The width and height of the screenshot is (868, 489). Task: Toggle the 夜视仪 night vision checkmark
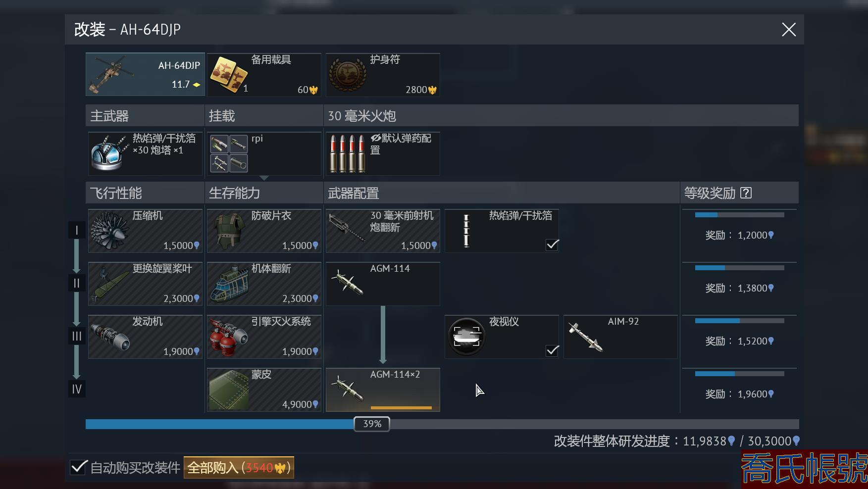click(x=552, y=350)
